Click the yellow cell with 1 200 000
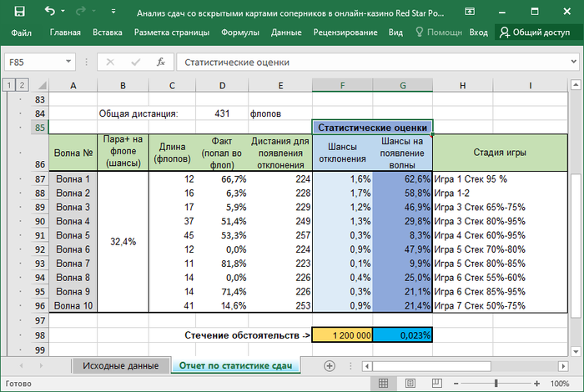 (x=342, y=335)
